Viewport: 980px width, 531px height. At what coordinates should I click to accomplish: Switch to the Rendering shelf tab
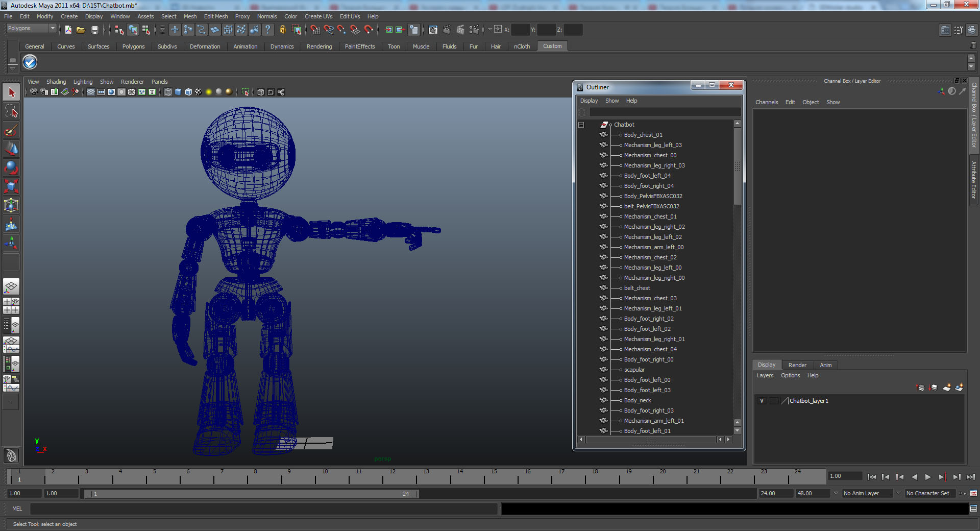[x=319, y=46]
